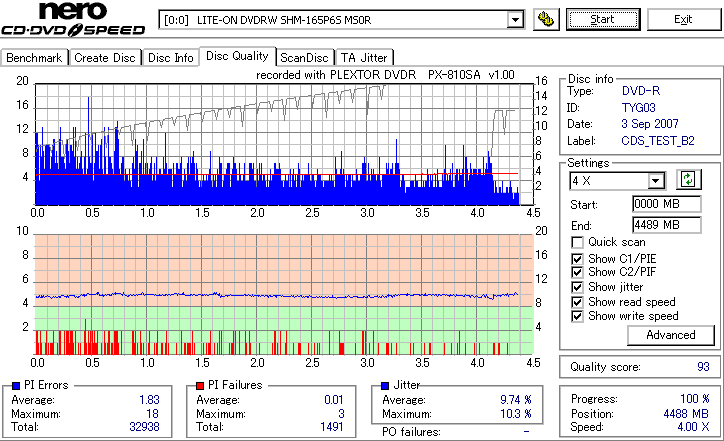
Task: Click the Start position 0000 MB field
Action: tap(666, 204)
